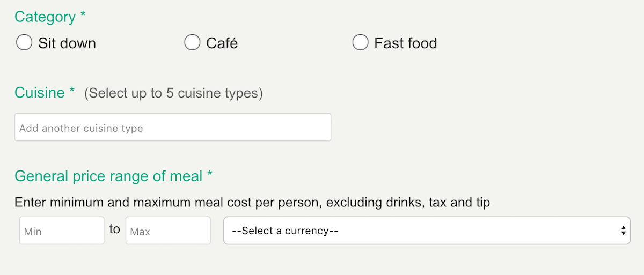This screenshot has height=275, width=644.
Task: Click the minimum and maximum meal cost instruction
Action: click(252, 203)
